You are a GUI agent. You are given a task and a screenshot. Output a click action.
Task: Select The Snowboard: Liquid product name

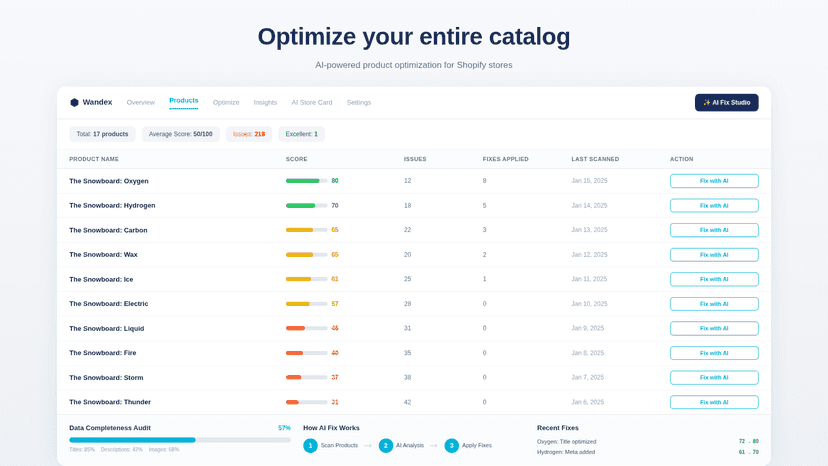[x=107, y=328]
